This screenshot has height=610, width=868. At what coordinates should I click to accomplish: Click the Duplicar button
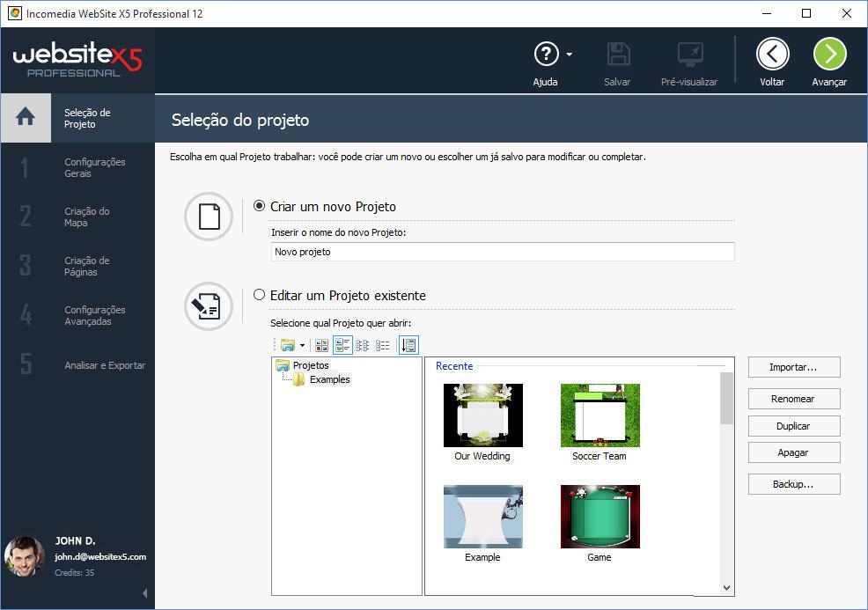(x=794, y=426)
